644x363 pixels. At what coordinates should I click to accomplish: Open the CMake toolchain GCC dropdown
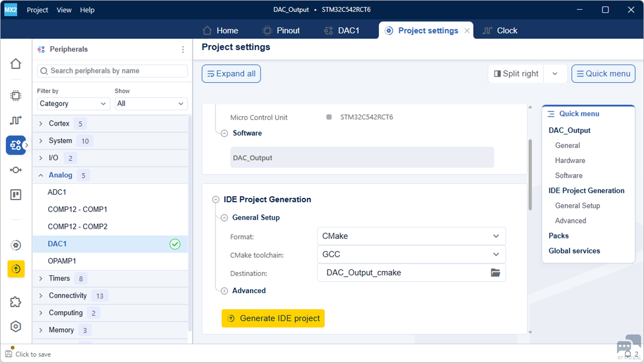click(x=411, y=254)
